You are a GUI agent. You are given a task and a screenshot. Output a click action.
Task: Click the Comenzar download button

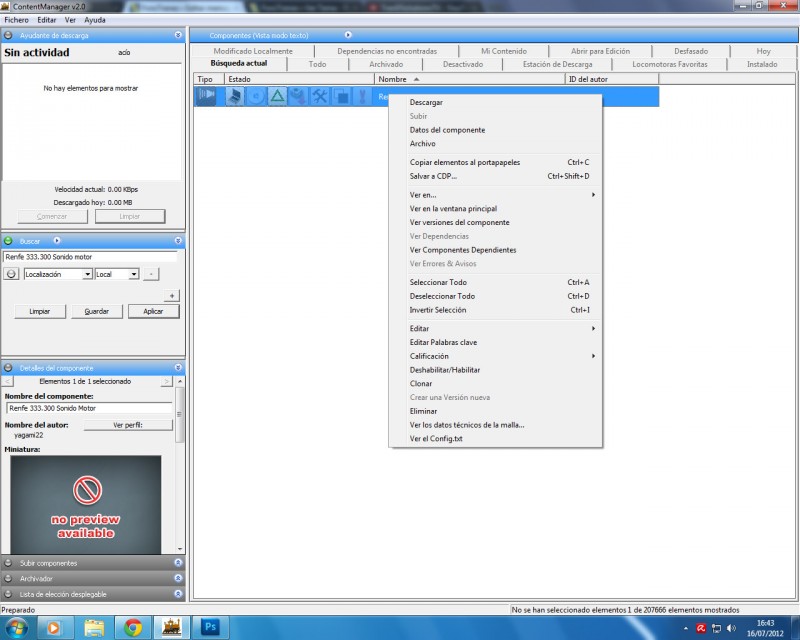click(x=52, y=216)
